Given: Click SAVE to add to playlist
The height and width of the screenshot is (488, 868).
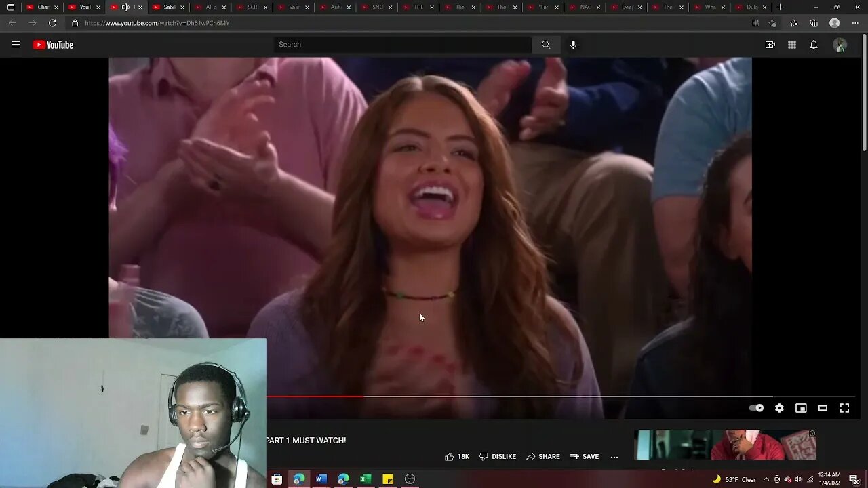Looking at the screenshot, I should coord(585,457).
